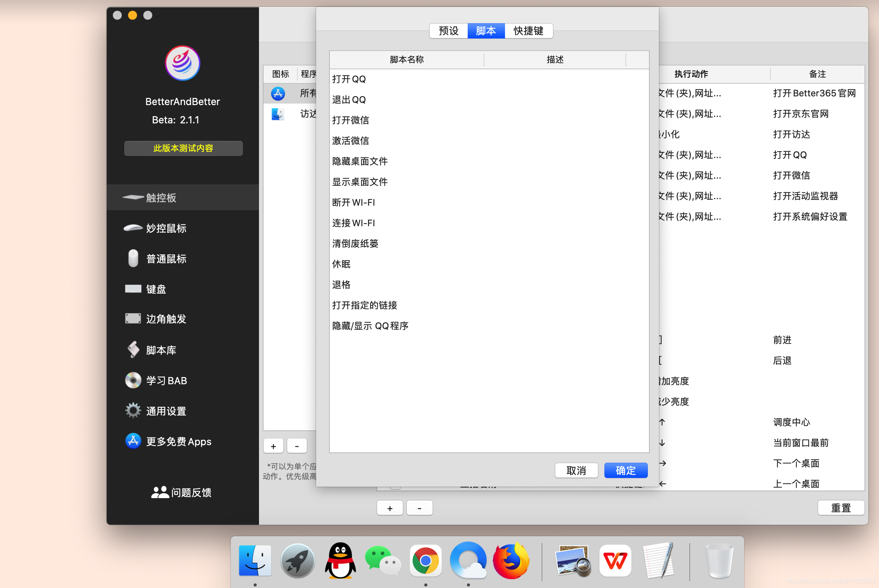Select the Finder icon row 访达

(290, 114)
